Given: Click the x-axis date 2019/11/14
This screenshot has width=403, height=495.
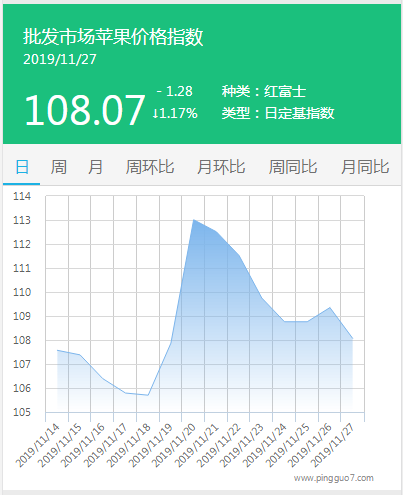Looking at the screenshot, I should 38,445.
